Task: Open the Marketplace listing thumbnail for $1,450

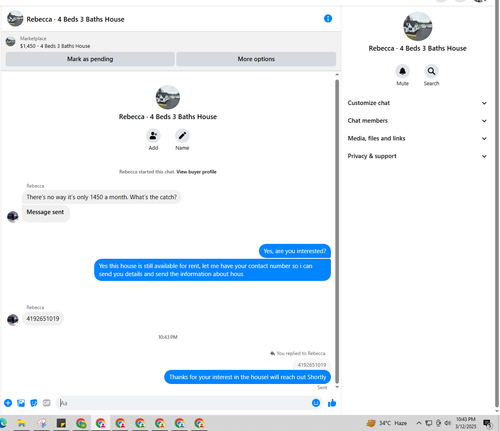Action: (10, 42)
